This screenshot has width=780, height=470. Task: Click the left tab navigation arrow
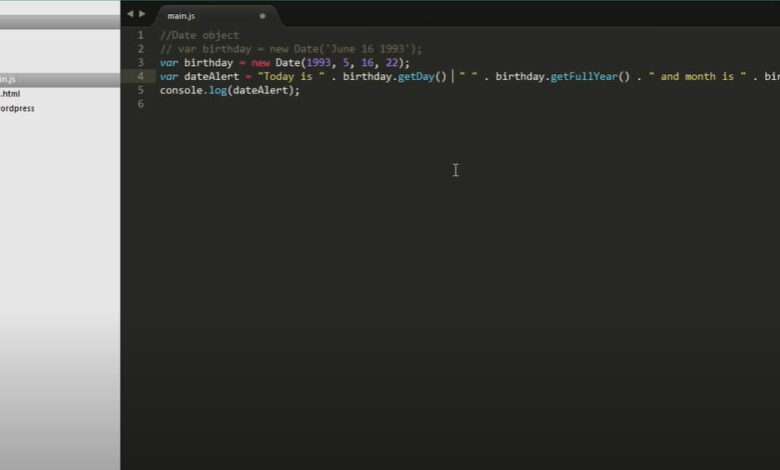coord(129,14)
